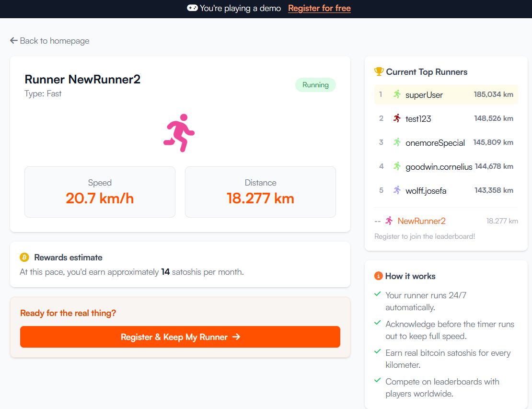532x409 pixels.
Task: Click the gold trophy icon
Action: [x=379, y=71]
